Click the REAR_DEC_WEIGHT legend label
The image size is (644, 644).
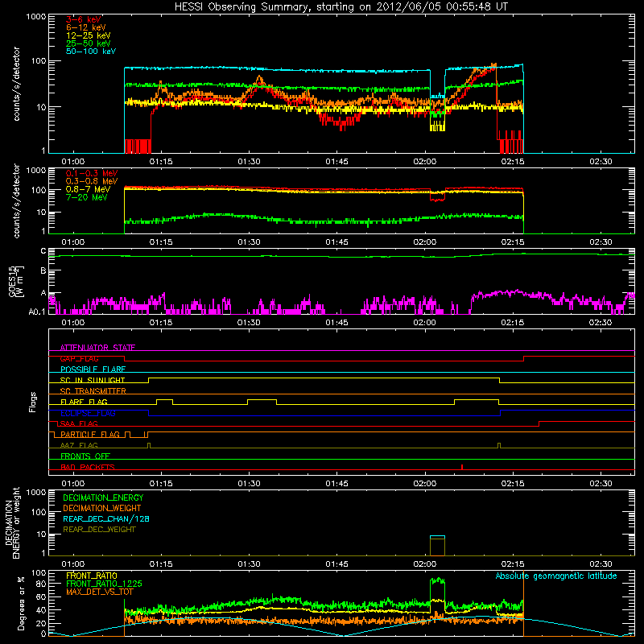[99, 530]
